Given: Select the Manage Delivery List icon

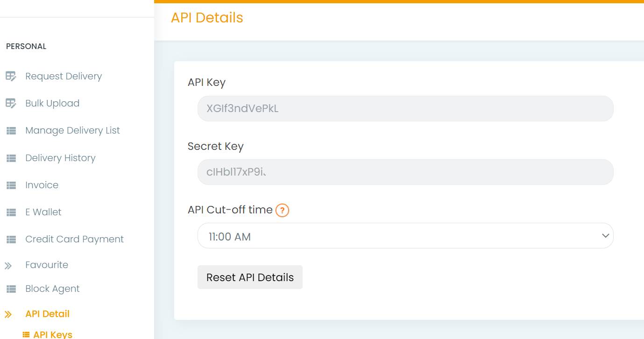Looking at the screenshot, I should 11,130.
